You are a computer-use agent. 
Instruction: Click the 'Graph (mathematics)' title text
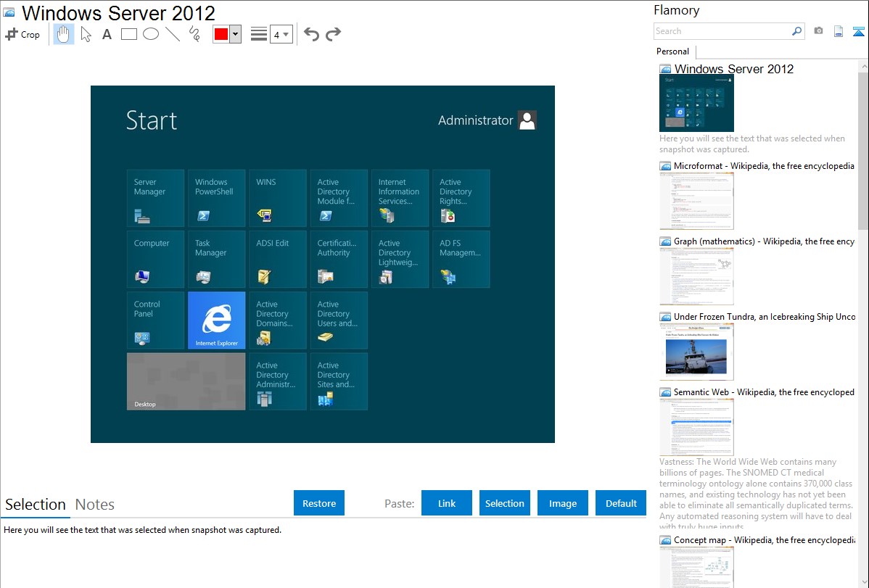[764, 241]
